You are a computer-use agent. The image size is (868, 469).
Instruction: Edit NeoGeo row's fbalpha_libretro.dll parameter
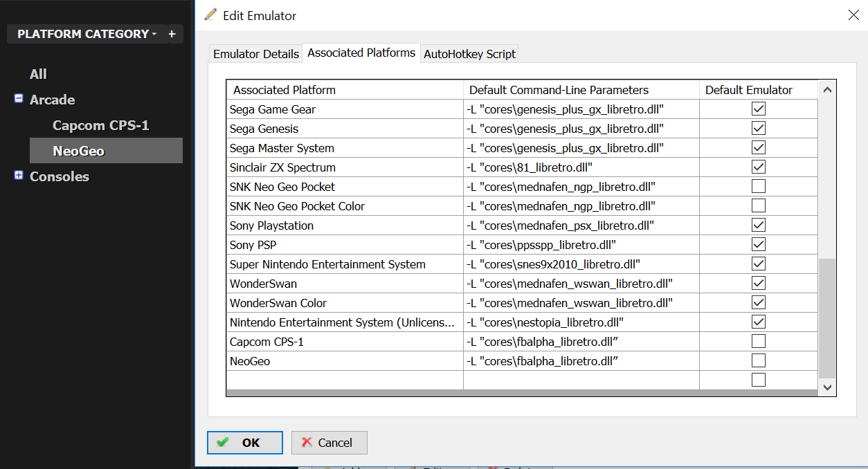(581, 360)
